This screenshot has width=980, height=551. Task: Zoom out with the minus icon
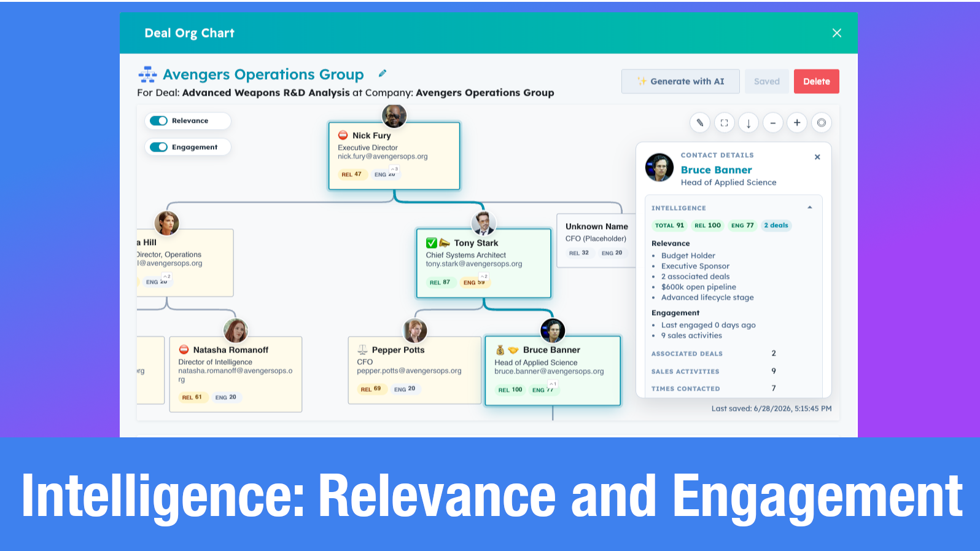pos(773,123)
